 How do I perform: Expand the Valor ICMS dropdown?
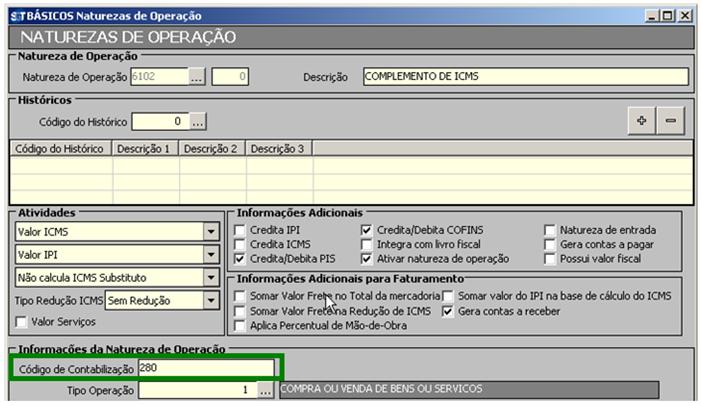pos(210,231)
